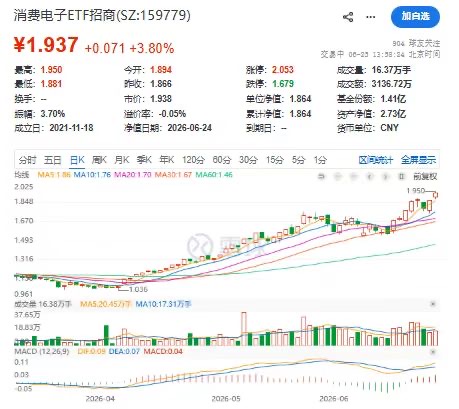Switch chart to 分时 view
The width and height of the screenshot is (459, 409).
[x=27, y=160]
